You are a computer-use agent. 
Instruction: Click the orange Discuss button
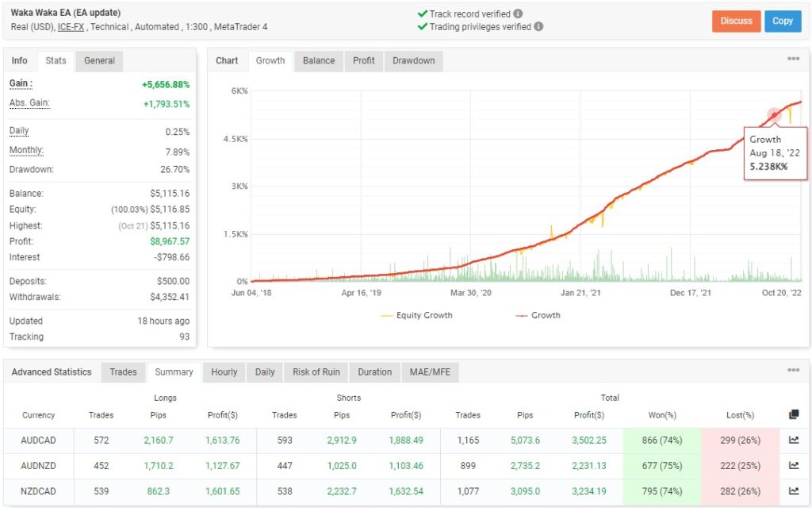736,21
